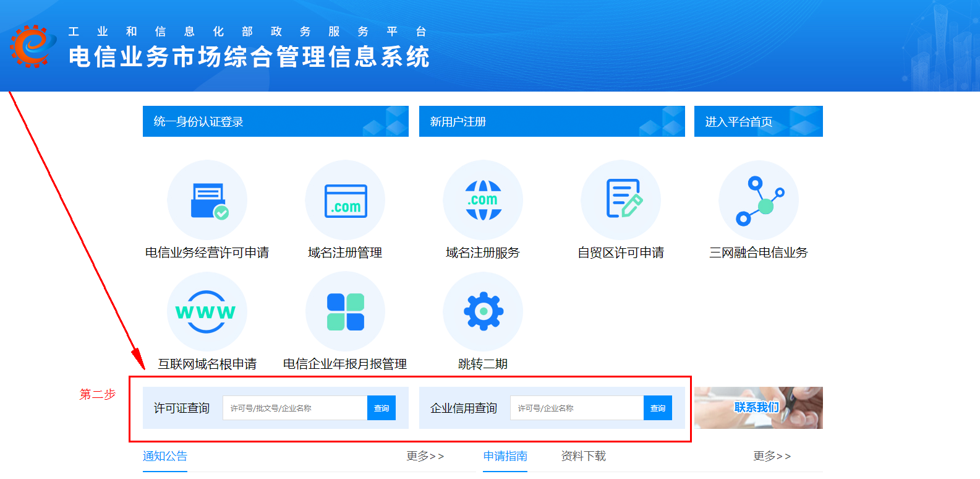Click 新用户注册 button

[552, 121]
